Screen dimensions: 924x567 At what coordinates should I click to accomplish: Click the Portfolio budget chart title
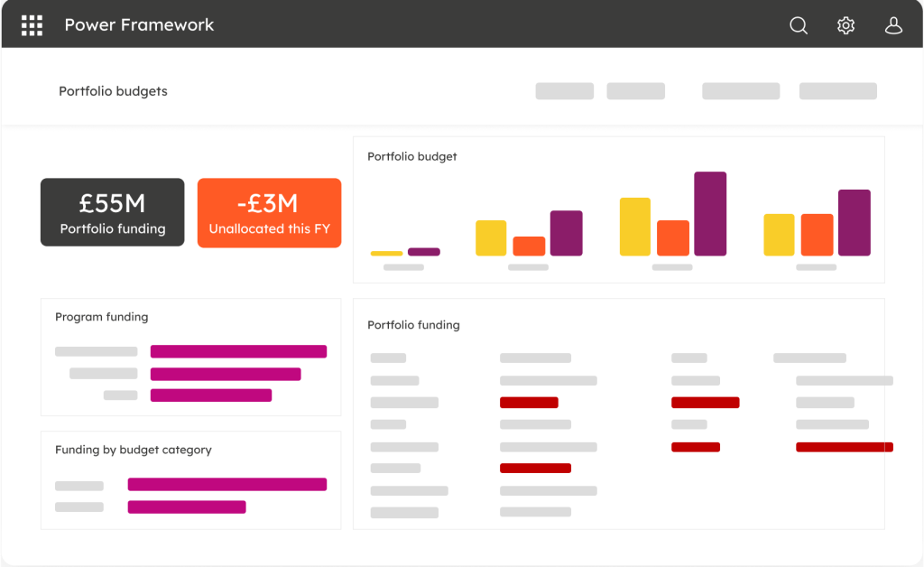[x=411, y=157]
